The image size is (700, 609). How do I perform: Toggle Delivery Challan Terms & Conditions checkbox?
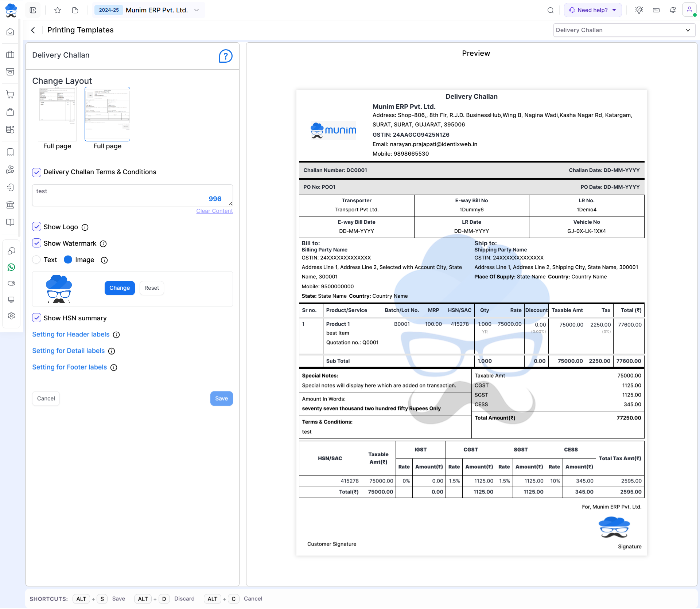click(x=36, y=172)
